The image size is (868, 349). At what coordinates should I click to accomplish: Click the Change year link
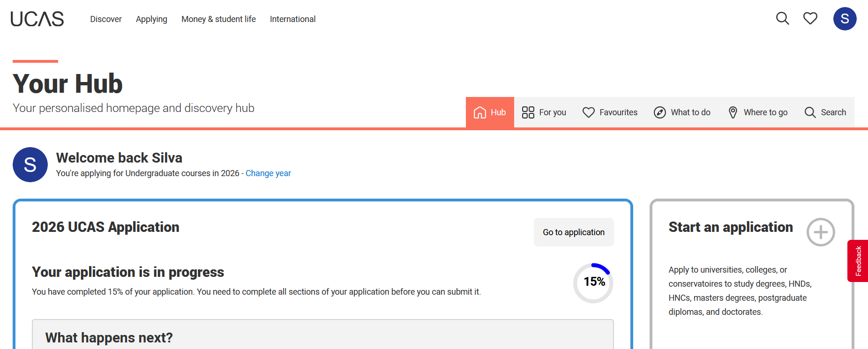[268, 173]
